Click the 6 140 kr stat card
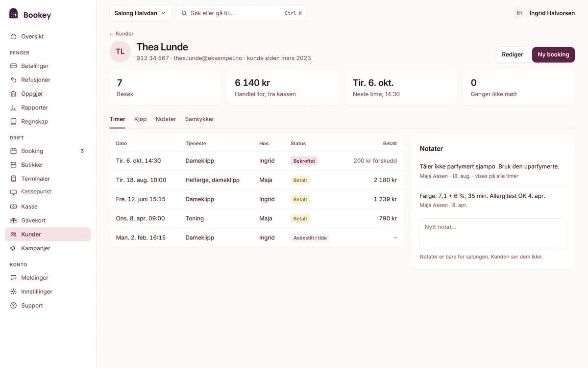Screen dimensions: 588x368 tap(283, 87)
